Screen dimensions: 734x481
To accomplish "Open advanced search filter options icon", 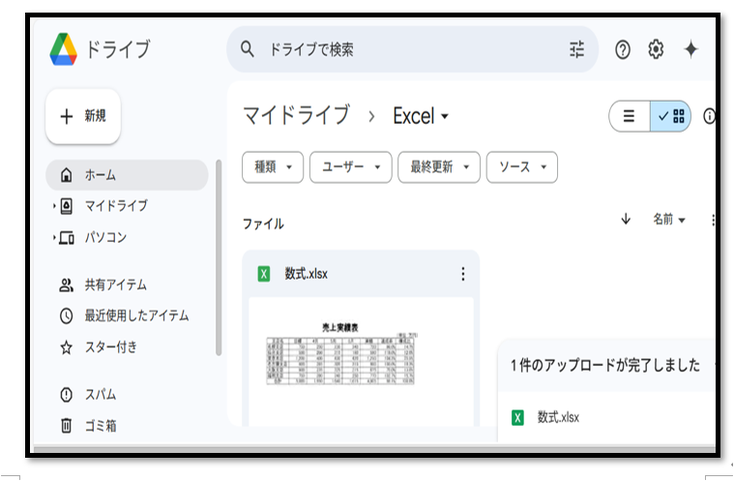I will pos(577,49).
